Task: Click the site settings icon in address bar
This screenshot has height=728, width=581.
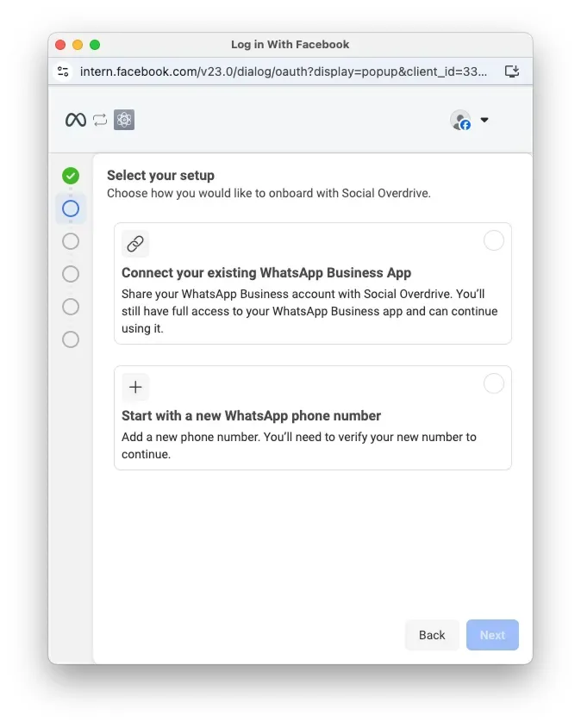Action: pyautogui.click(x=63, y=72)
